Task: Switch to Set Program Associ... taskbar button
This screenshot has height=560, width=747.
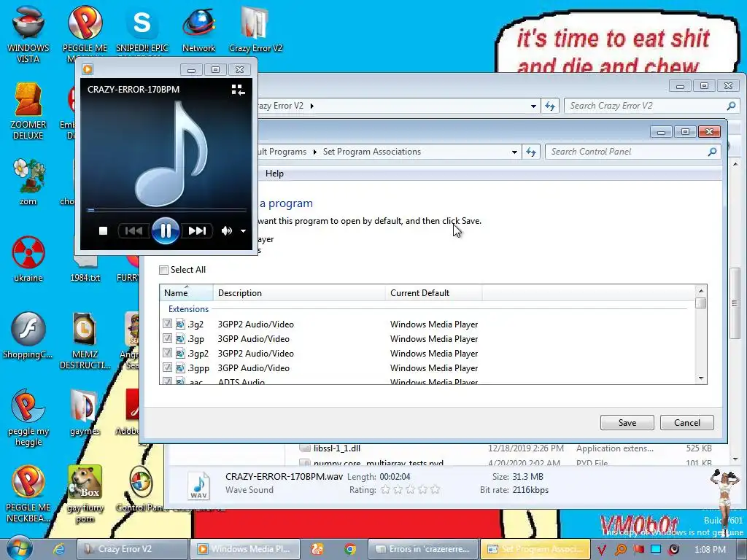Action: pos(535,549)
